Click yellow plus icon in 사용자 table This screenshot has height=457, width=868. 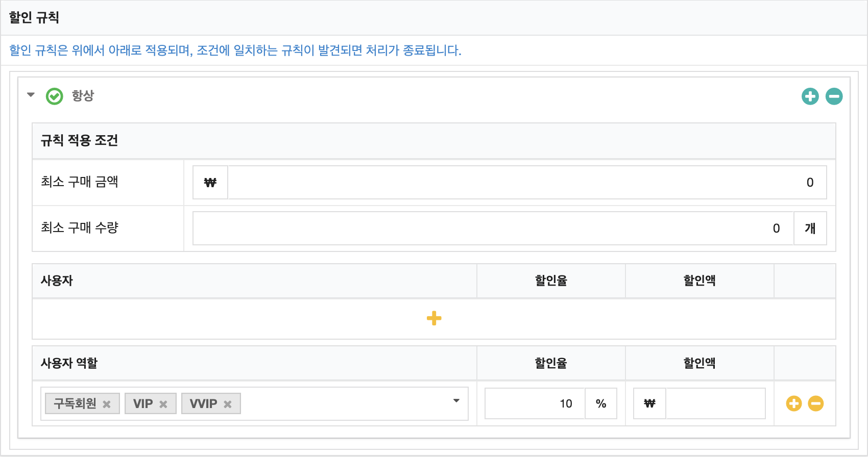pos(434,318)
